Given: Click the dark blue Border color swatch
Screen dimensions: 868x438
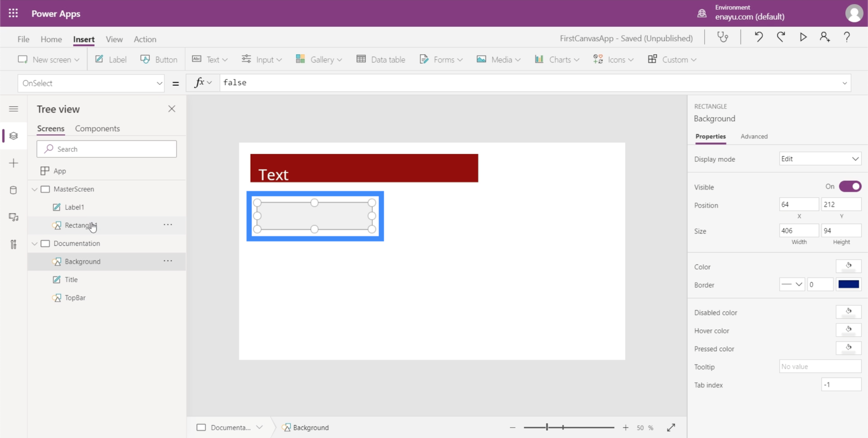Looking at the screenshot, I should (x=848, y=285).
